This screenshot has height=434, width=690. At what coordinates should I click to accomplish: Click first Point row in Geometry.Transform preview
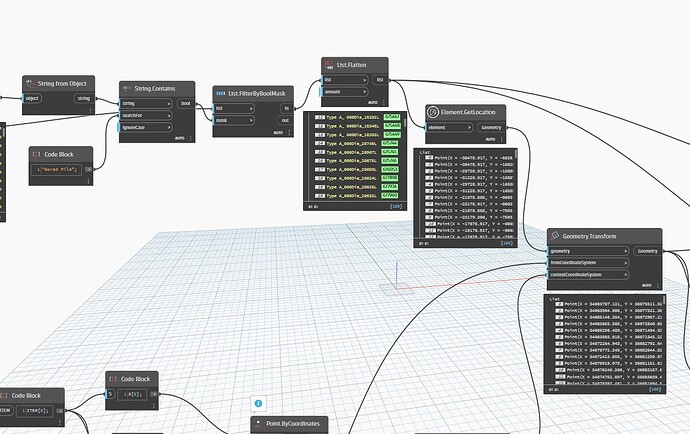pos(608,304)
